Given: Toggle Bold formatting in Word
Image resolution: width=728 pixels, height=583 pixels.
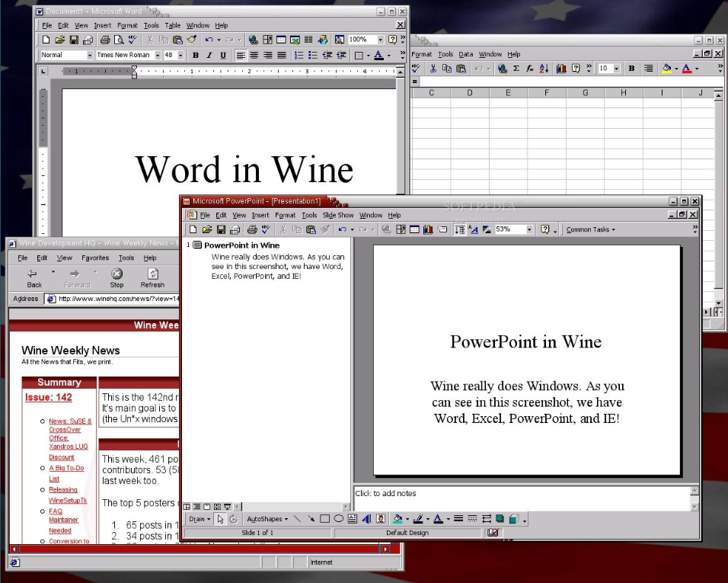Looking at the screenshot, I should pyautogui.click(x=196, y=55).
